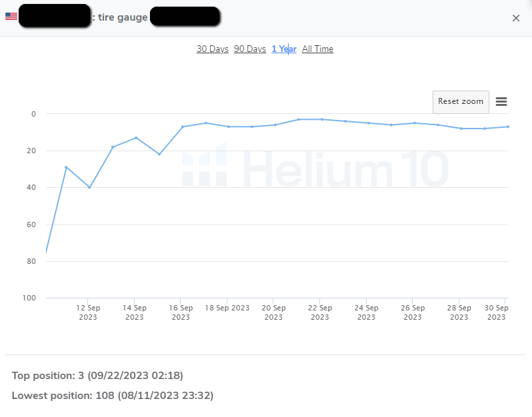
Task: Show All Time rank history
Action: point(317,49)
